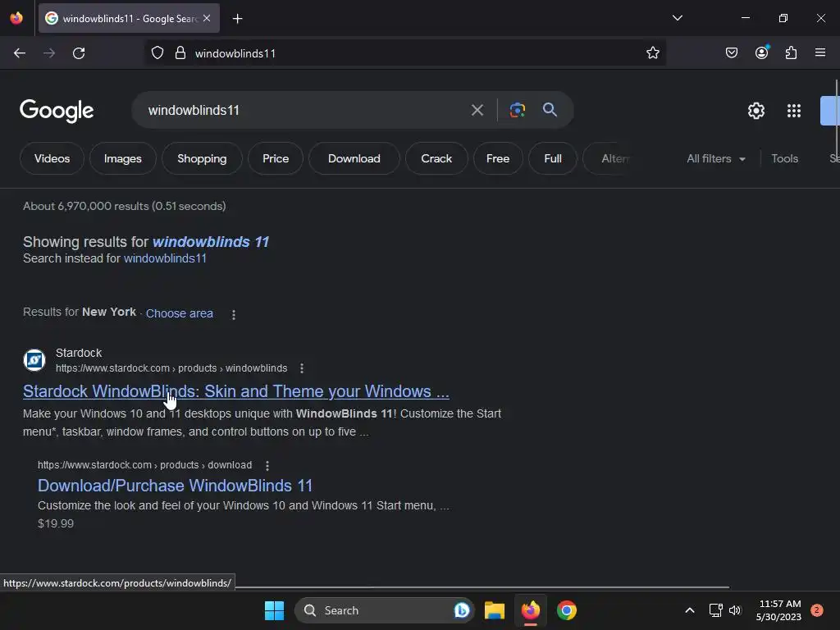Image resolution: width=840 pixels, height=630 pixels.
Task: Open Download/Purchase WindowBlinds 11 result
Action: [x=176, y=486]
